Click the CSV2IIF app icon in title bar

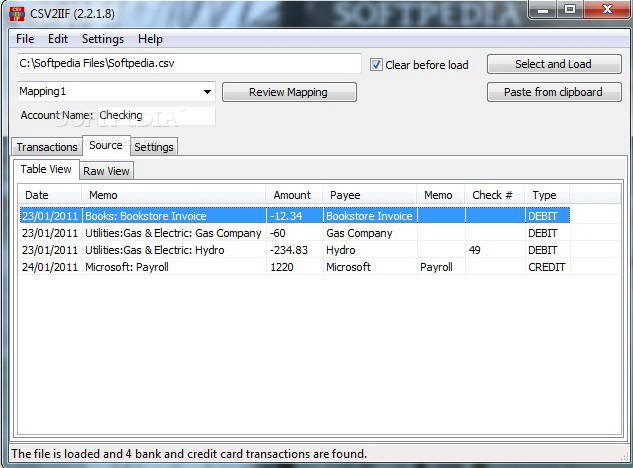pos(17,13)
